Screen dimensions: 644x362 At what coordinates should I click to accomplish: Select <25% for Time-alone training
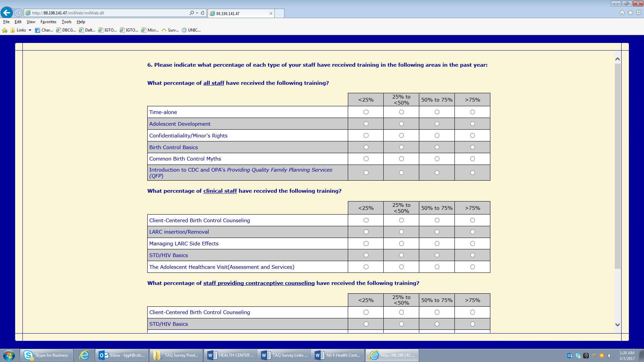366,112
